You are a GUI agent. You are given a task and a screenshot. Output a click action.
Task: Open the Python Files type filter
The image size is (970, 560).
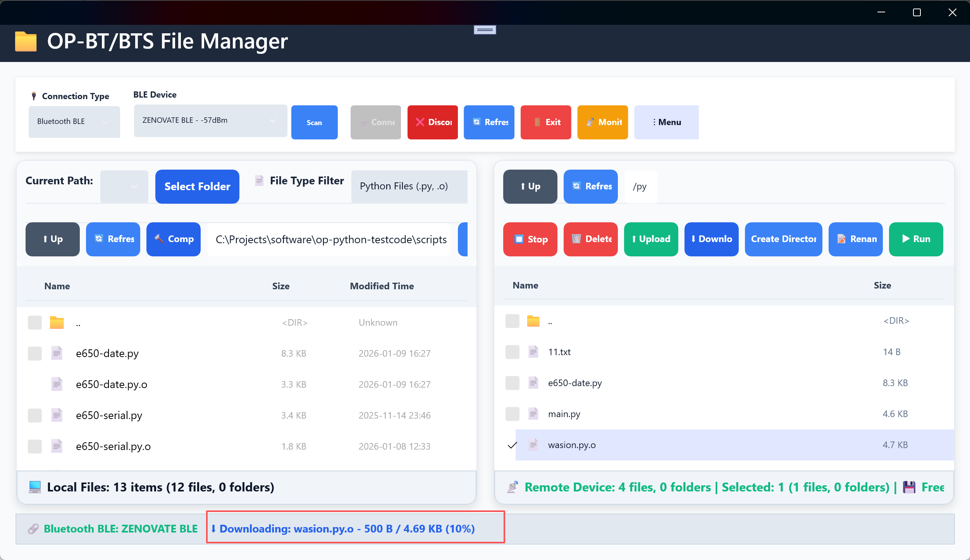pyautogui.click(x=409, y=186)
